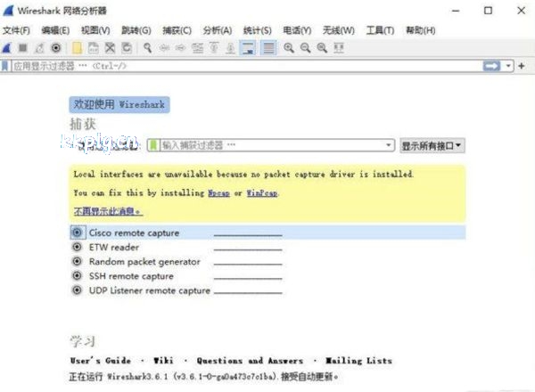
Task: Toggle packet list colorize icon
Action: pos(268,48)
